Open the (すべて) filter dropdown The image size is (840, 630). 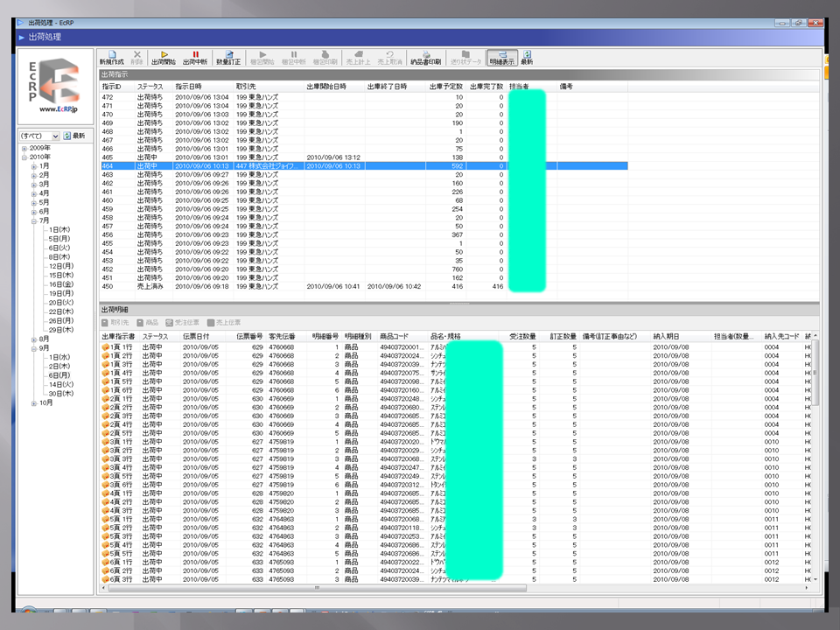coord(40,136)
